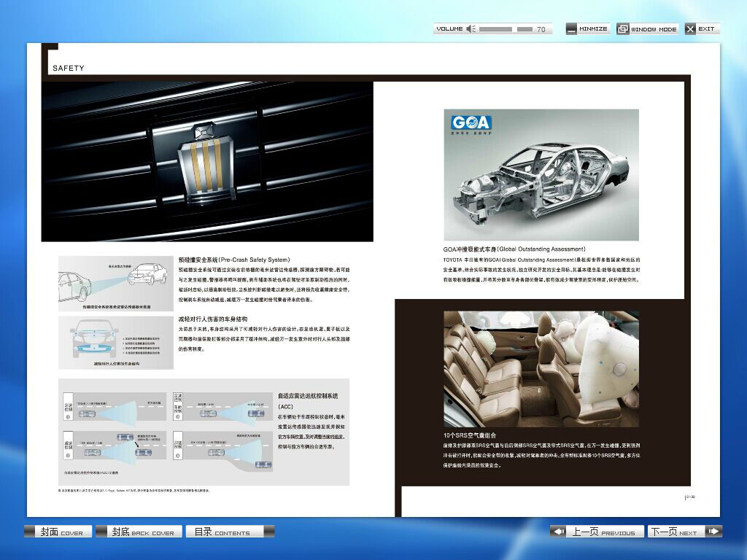Open the Contents page
747x560 pixels.
coord(222,532)
